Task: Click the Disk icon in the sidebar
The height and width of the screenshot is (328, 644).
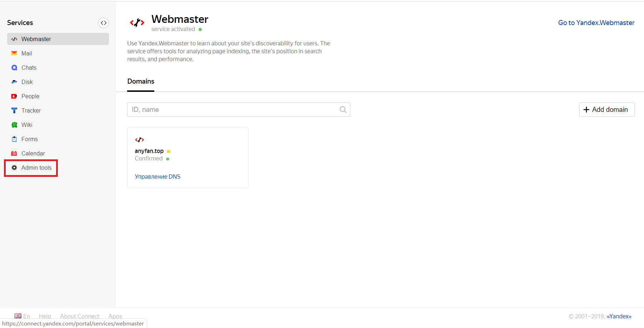Action: [14, 82]
